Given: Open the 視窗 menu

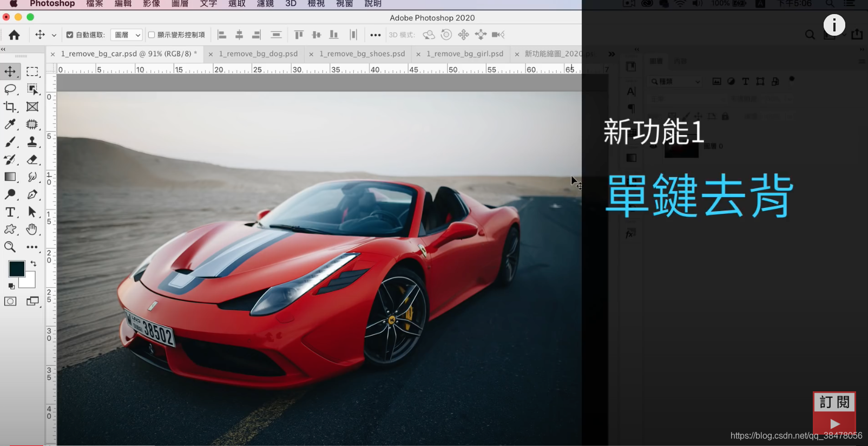Looking at the screenshot, I should (x=345, y=4).
